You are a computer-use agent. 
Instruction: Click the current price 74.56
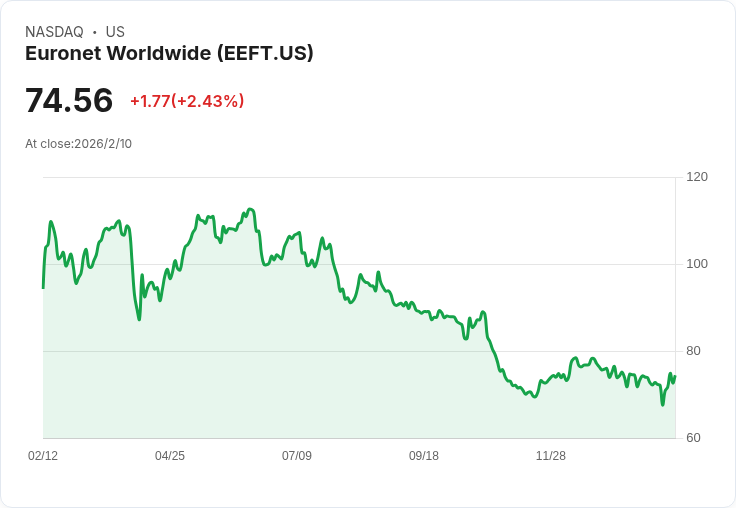(x=69, y=101)
